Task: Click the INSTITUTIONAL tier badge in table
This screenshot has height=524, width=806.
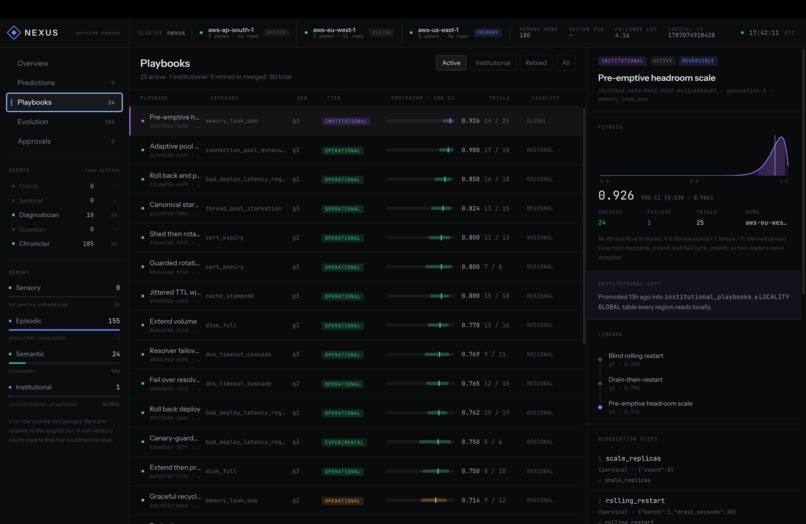Action: tap(346, 121)
